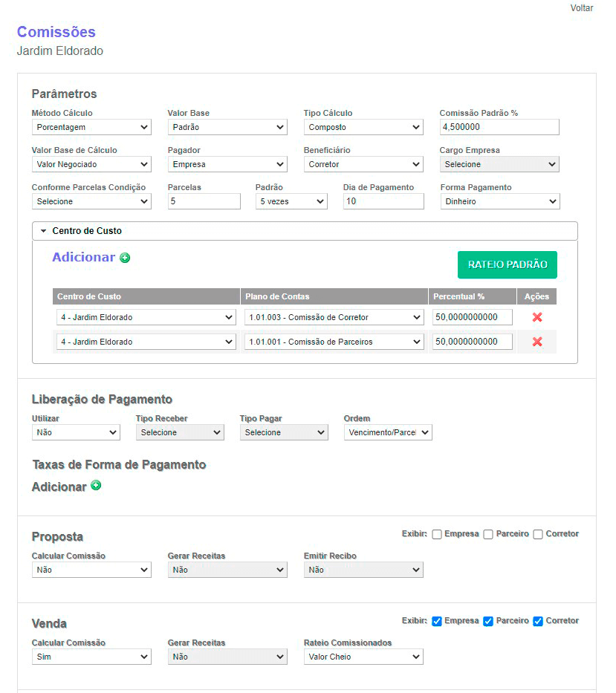Click the Dia de Pagamento field
The image size is (616, 693).
(x=383, y=201)
